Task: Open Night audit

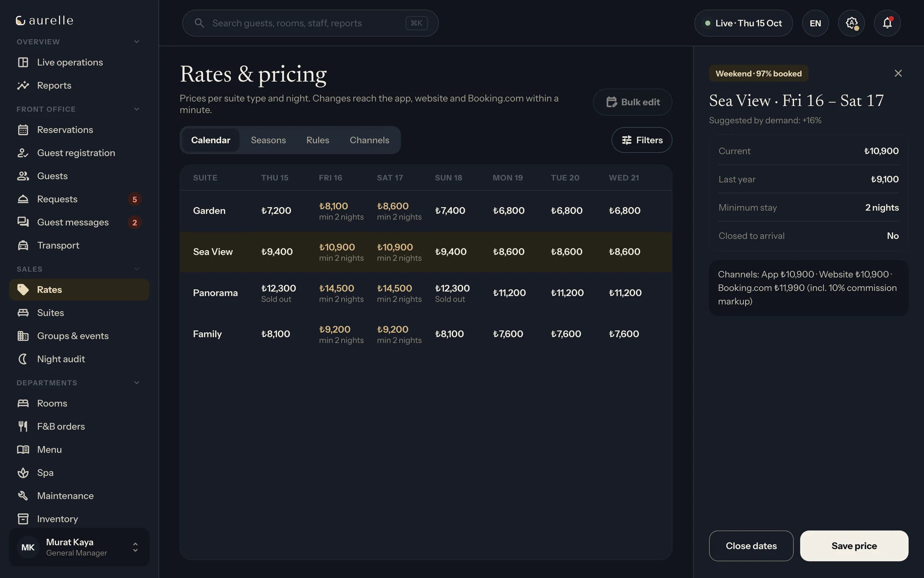Action: 79,359
